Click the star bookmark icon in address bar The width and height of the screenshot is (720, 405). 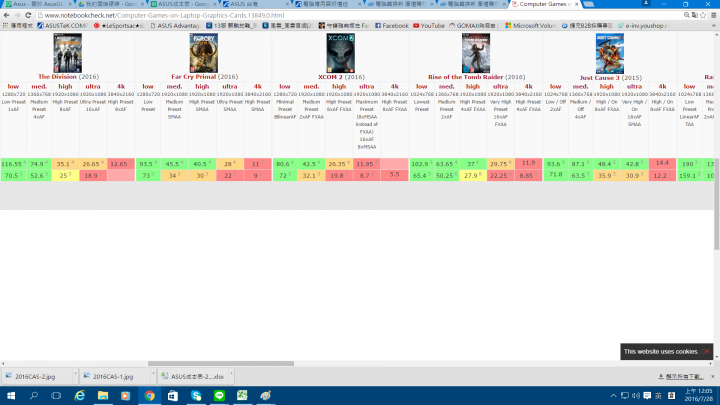pyautogui.click(x=703, y=15)
